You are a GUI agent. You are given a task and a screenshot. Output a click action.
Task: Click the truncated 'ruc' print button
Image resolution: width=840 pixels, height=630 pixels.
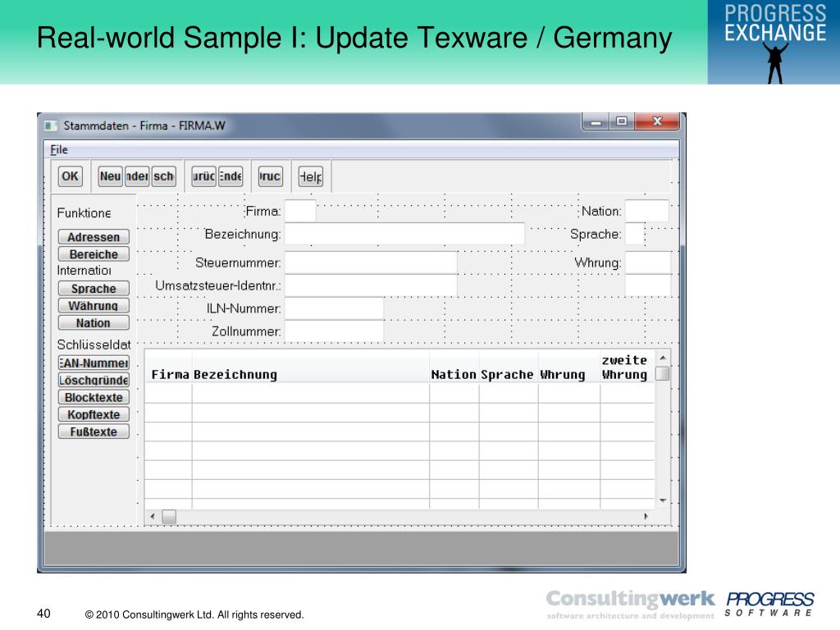pyautogui.click(x=271, y=176)
